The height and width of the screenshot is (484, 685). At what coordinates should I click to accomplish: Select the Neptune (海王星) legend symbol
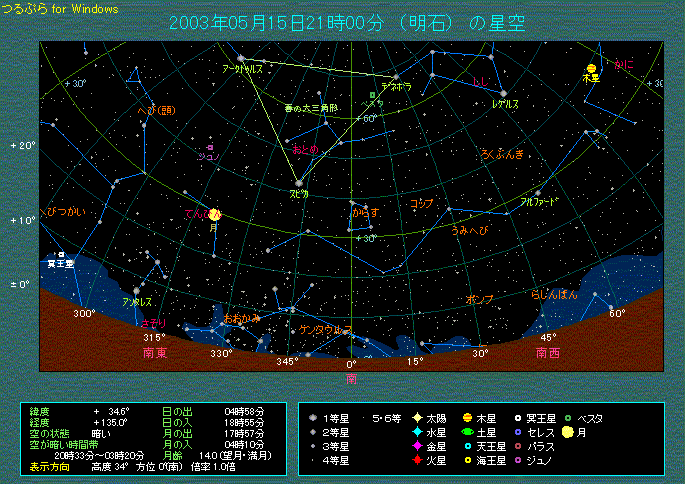[x=468, y=460]
